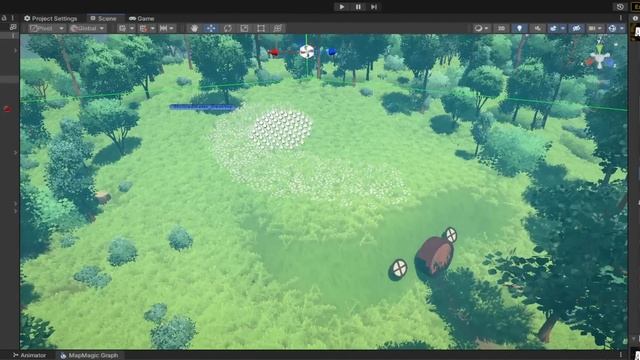This screenshot has width=640, height=360.
Task: Toggle 2D view mode
Action: tap(501, 28)
